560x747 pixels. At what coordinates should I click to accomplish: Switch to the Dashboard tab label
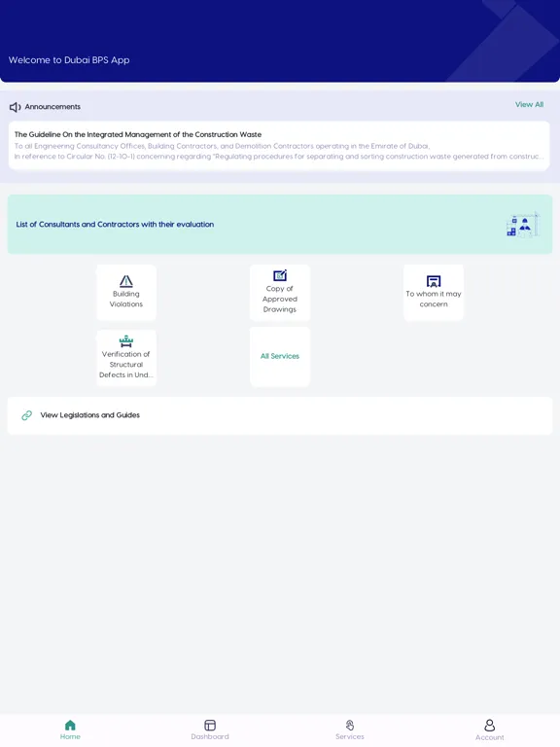pos(210,736)
